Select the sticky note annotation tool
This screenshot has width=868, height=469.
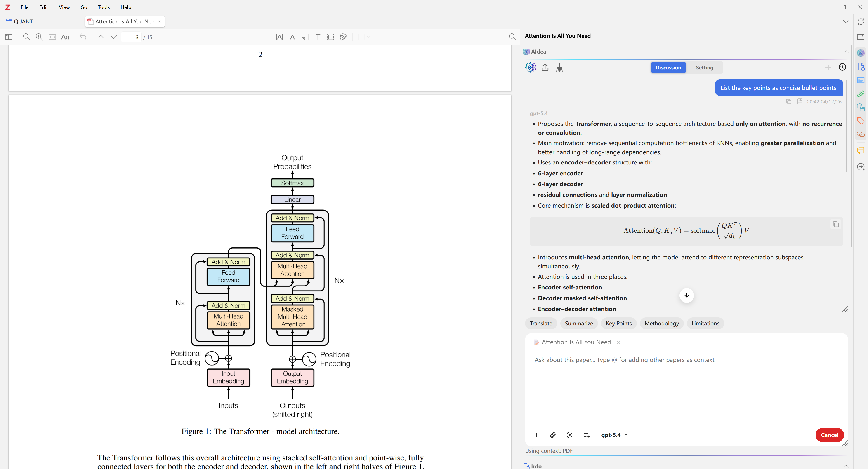tap(305, 37)
